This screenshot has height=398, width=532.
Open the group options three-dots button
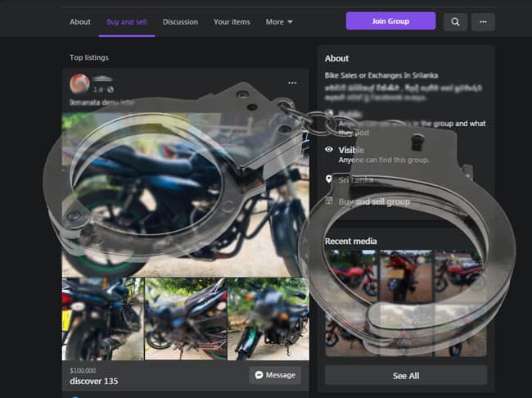click(483, 22)
